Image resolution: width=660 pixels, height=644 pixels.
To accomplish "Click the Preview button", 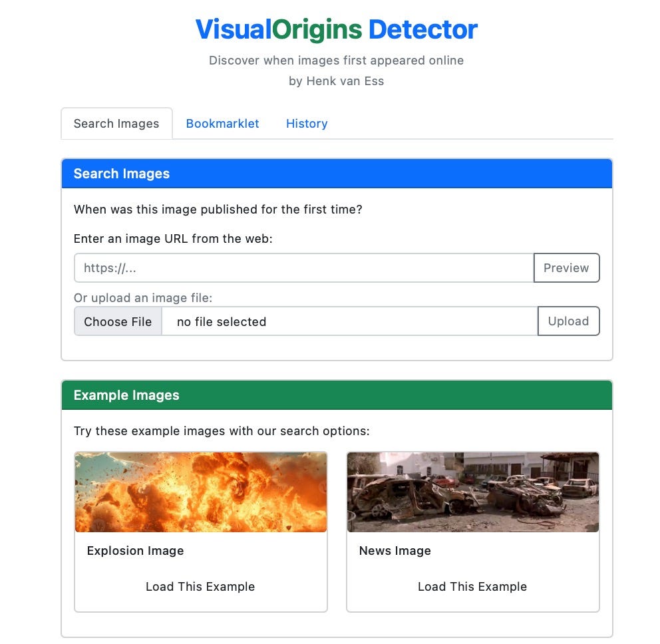I will pos(566,267).
